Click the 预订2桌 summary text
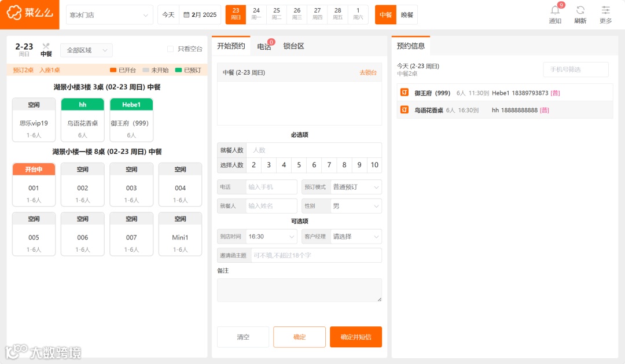The width and height of the screenshot is (625, 364). (x=23, y=70)
